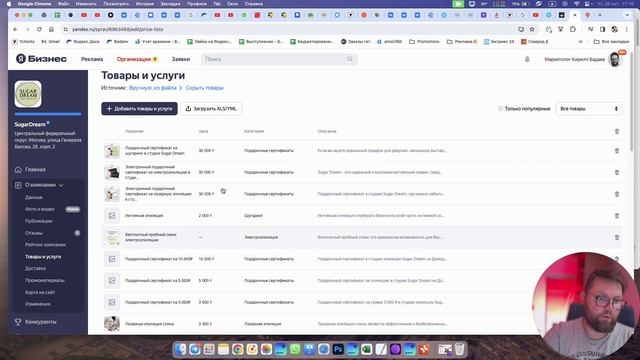Open the 'Реклама' top navigation item
The height and width of the screenshot is (360, 640).
(92, 59)
